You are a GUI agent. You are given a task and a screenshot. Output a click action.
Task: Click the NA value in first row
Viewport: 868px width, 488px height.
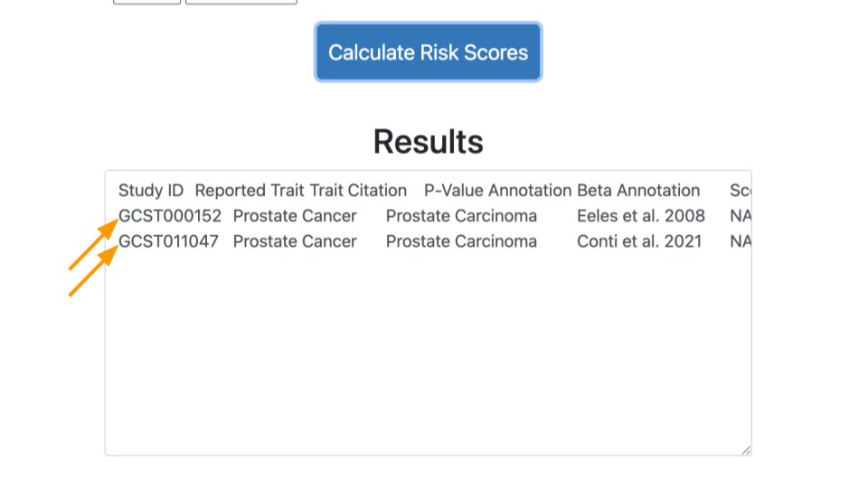pos(741,216)
